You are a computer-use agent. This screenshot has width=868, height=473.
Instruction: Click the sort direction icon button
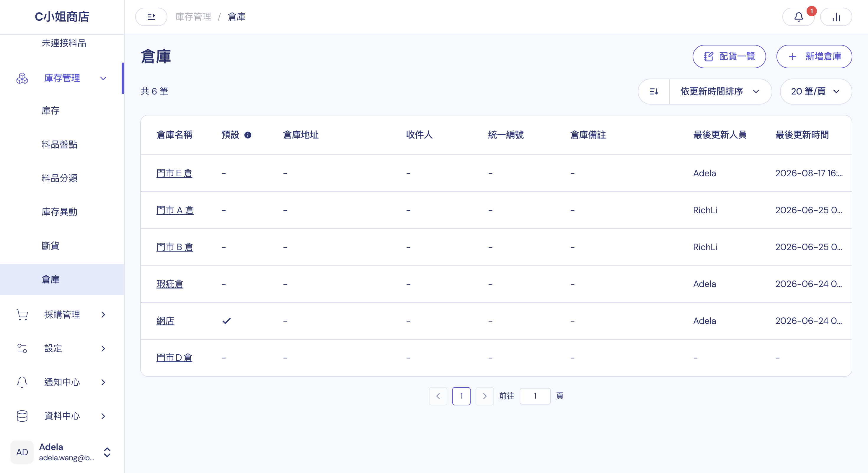654,91
